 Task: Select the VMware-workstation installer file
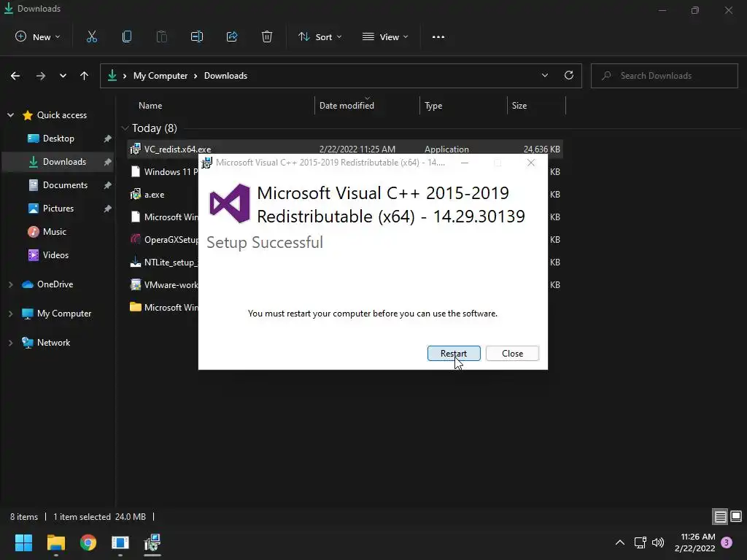[x=164, y=285]
